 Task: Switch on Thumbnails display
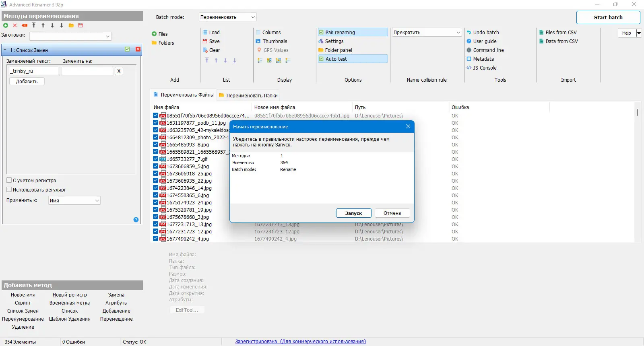click(271, 41)
